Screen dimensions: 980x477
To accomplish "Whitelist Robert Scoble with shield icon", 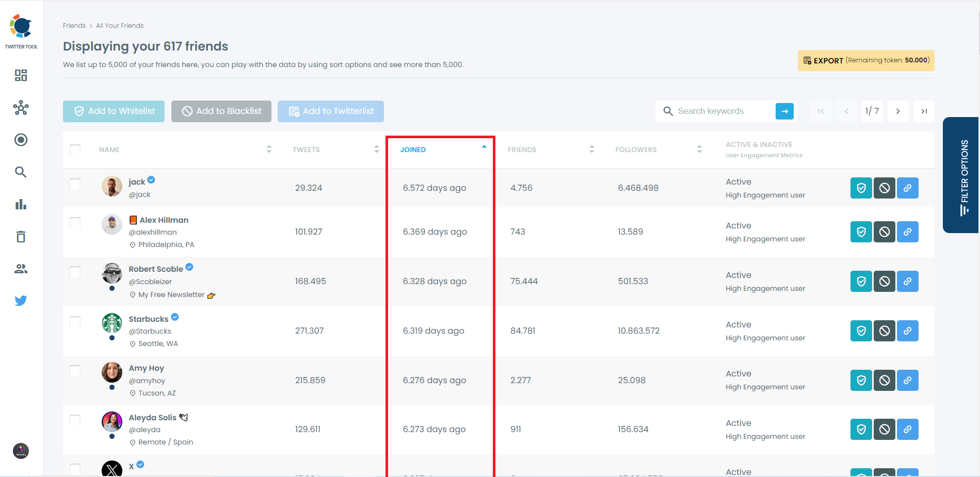I will tap(861, 282).
